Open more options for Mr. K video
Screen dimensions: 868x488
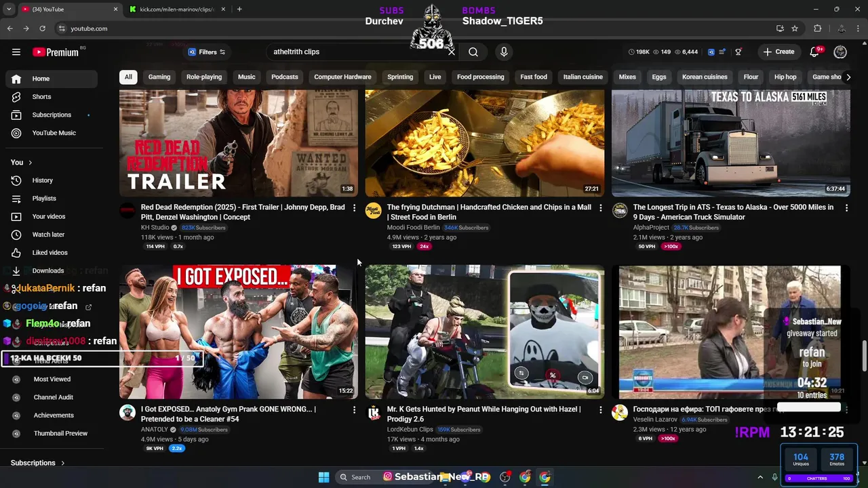(600, 409)
